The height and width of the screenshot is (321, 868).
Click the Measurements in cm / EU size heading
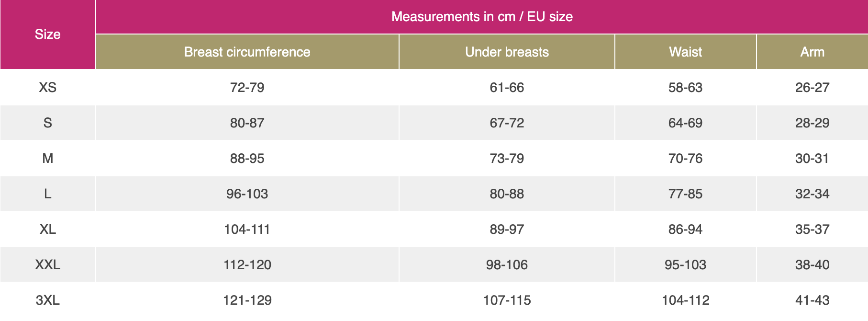(482, 17)
